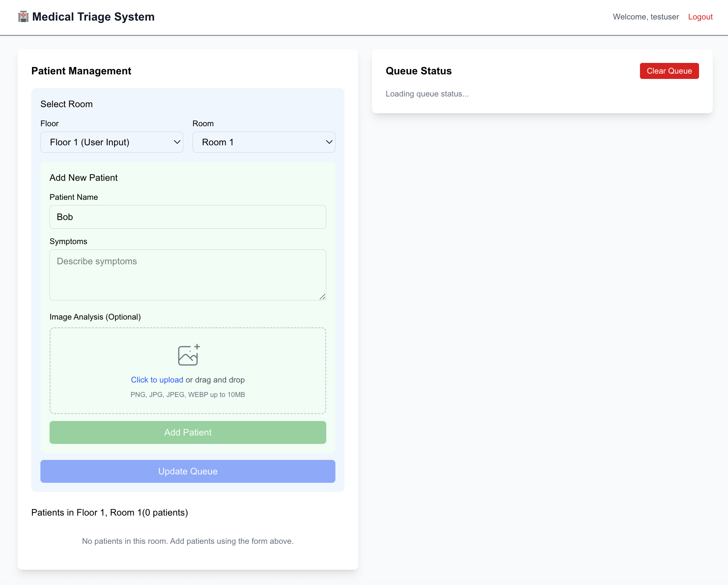The height and width of the screenshot is (585, 728).
Task: Click 'No patients in this room' message
Action: (188, 541)
